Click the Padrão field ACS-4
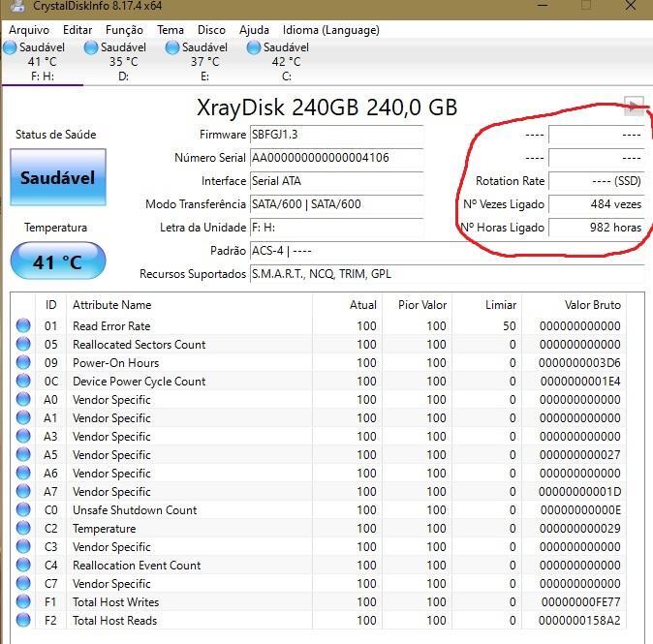This screenshot has width=653, height=644. tap(447, 251)
